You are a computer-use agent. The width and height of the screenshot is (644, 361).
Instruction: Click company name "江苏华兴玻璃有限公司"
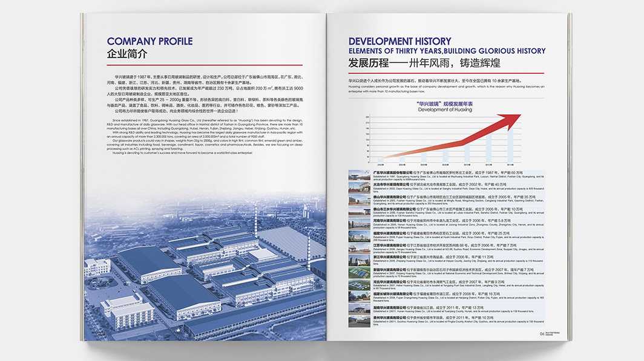coord(389,246)
